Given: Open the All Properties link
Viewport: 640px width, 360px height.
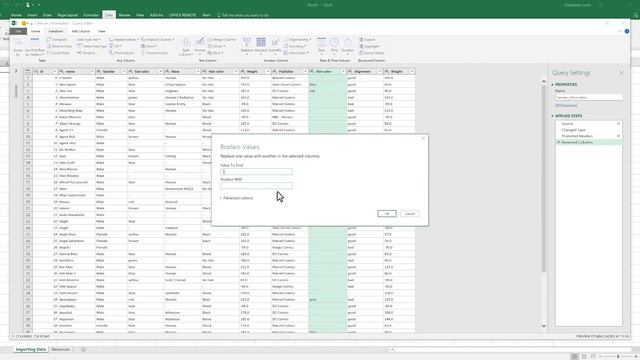Looking at the screenshot, I should 566,105.
